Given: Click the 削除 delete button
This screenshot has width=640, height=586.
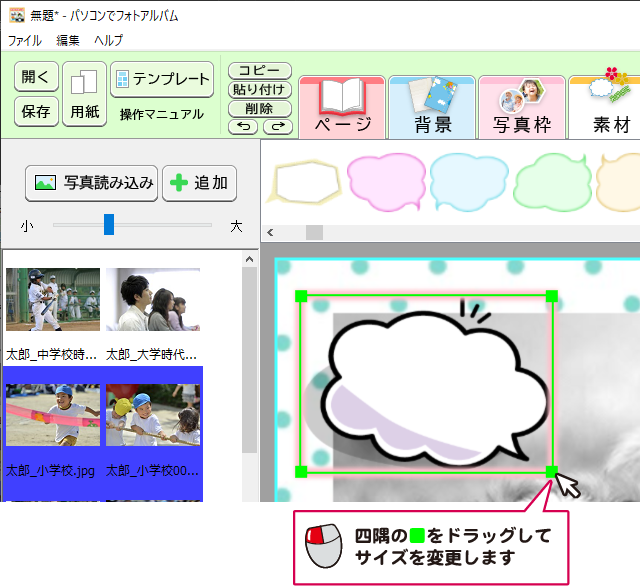Looking at the screenshot, I should (260, 109).
